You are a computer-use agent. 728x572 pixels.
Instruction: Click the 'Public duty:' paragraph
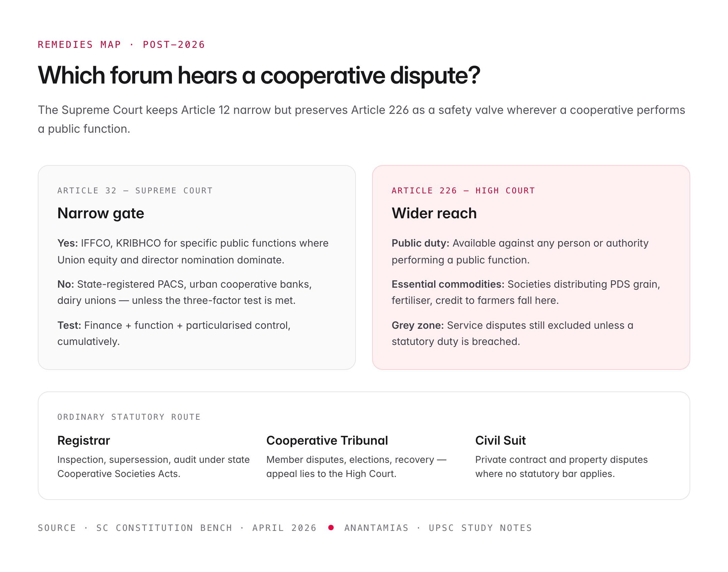(520, 251)
